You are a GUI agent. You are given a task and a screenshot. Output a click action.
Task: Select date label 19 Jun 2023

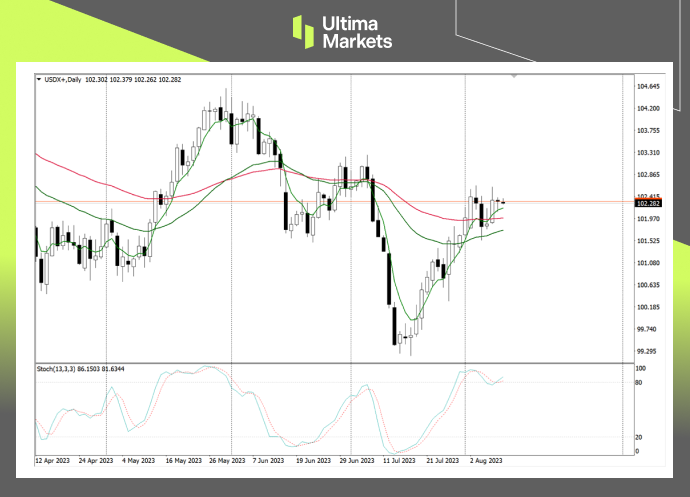313,460
